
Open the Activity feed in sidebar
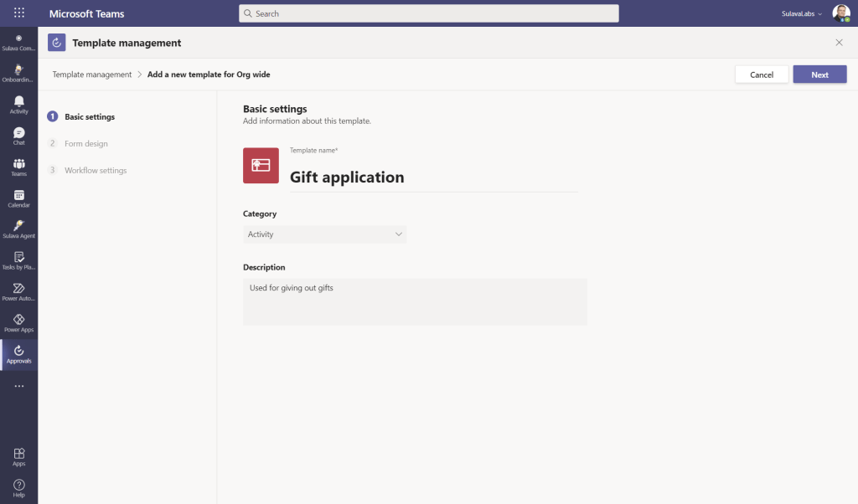click(18, 104)
